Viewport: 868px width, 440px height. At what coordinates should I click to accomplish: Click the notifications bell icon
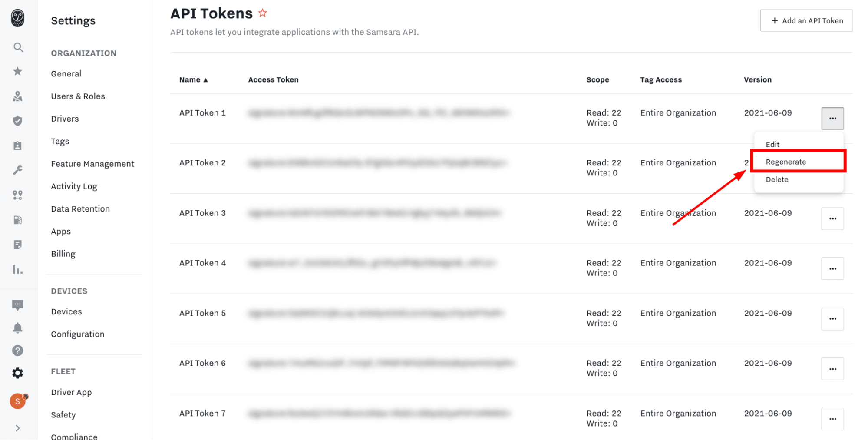pos(18,328)
